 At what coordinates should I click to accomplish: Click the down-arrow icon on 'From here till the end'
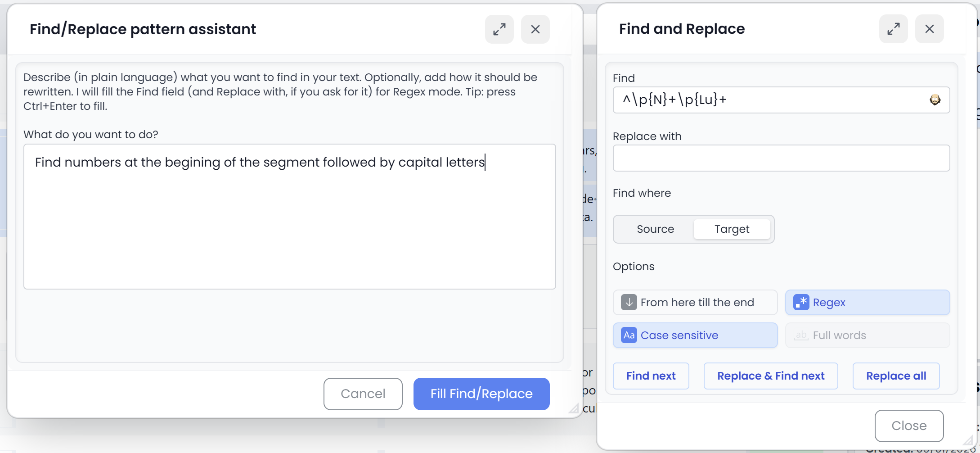tap(629, 302)
